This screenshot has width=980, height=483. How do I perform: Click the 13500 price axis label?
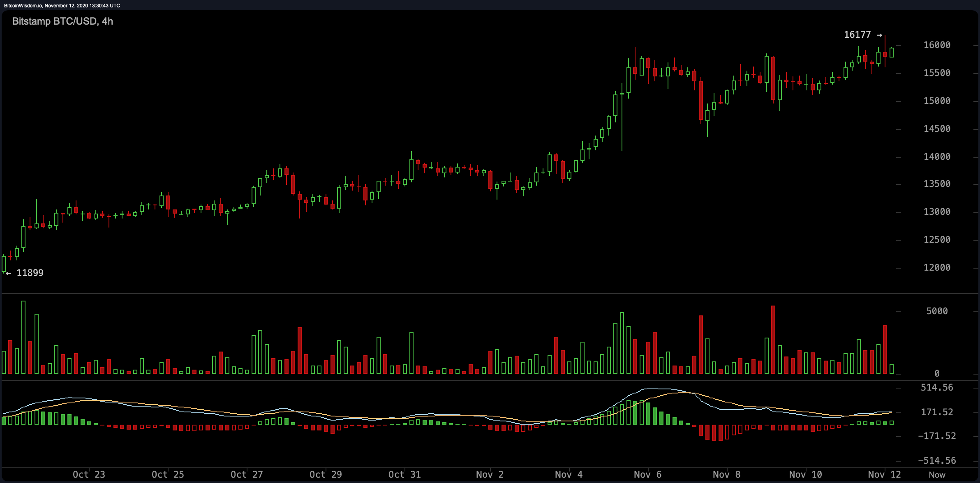[937, 184]
